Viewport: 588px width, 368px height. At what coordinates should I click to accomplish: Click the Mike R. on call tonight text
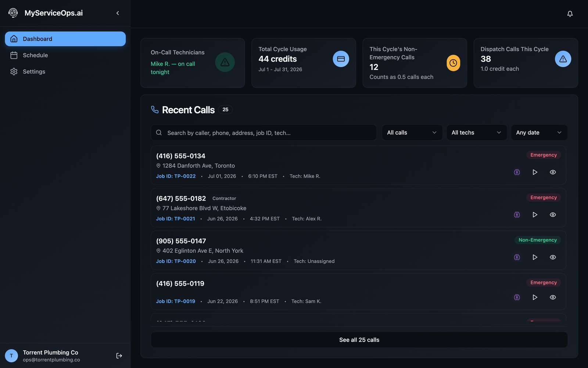pos(173,68)
